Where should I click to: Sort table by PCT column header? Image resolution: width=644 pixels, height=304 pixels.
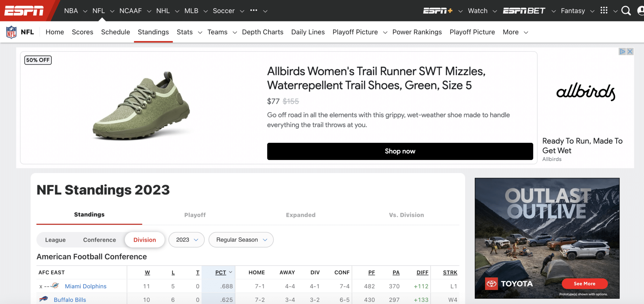(221, 273)
